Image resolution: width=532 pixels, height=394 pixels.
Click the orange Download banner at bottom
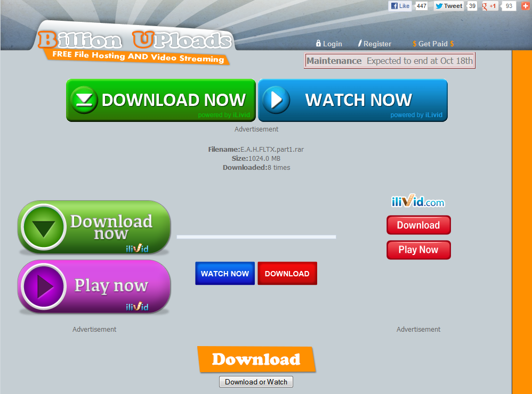[256, 359]
